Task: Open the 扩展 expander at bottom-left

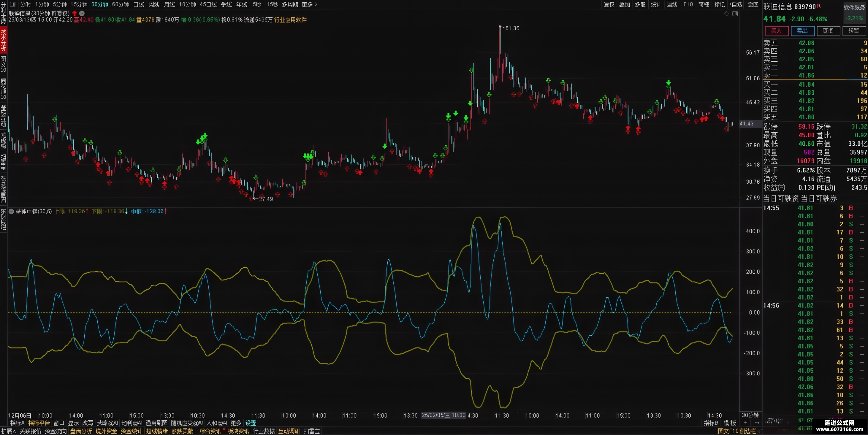Action: pyautogui.click(x=8, y=431)
